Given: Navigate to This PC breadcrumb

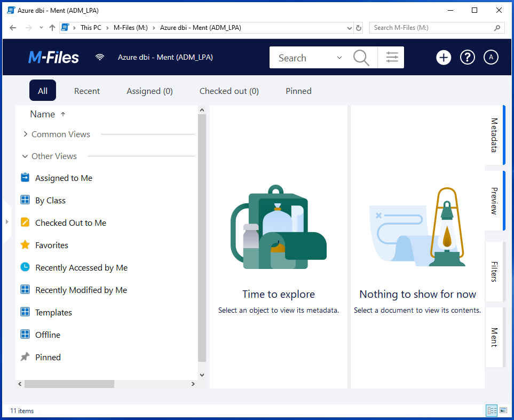Looking at the screenshot, I should click(91, 28).
